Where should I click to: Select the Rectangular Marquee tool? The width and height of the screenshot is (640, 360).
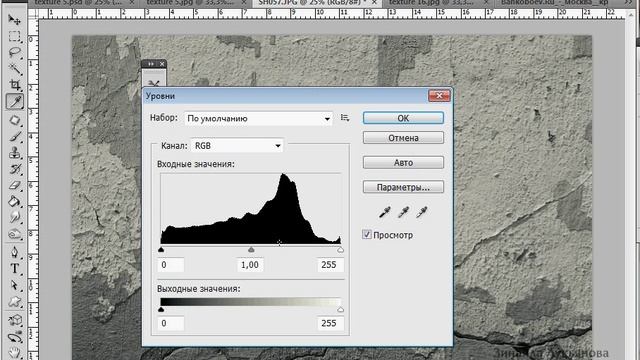(x=15, y=36)
